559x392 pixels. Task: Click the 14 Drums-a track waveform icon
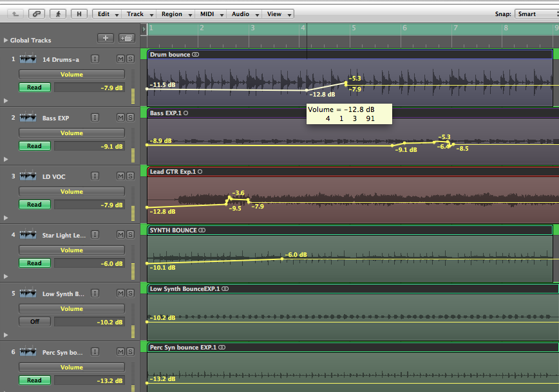click(28, 59)
